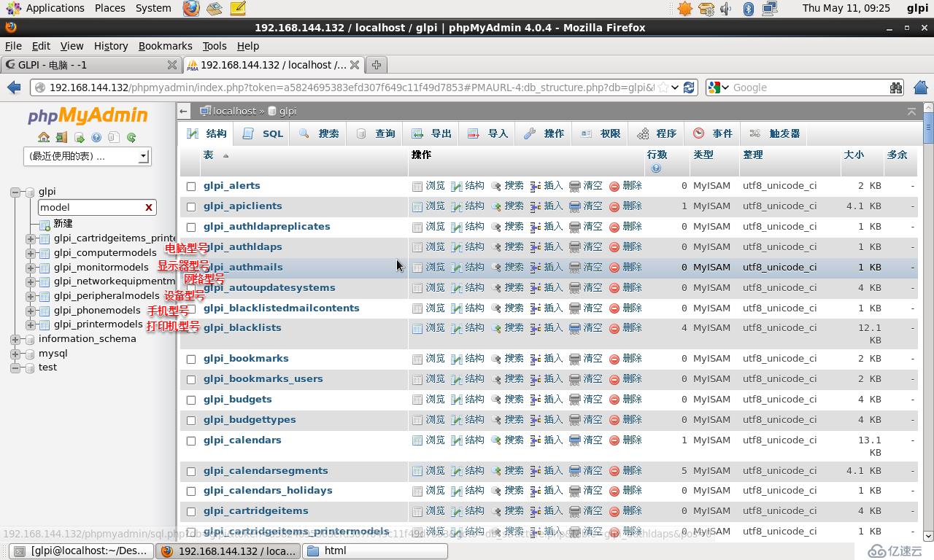Open the Tools menu in Firefox
The width and height of the screenshot is (934, 560).
215,46
